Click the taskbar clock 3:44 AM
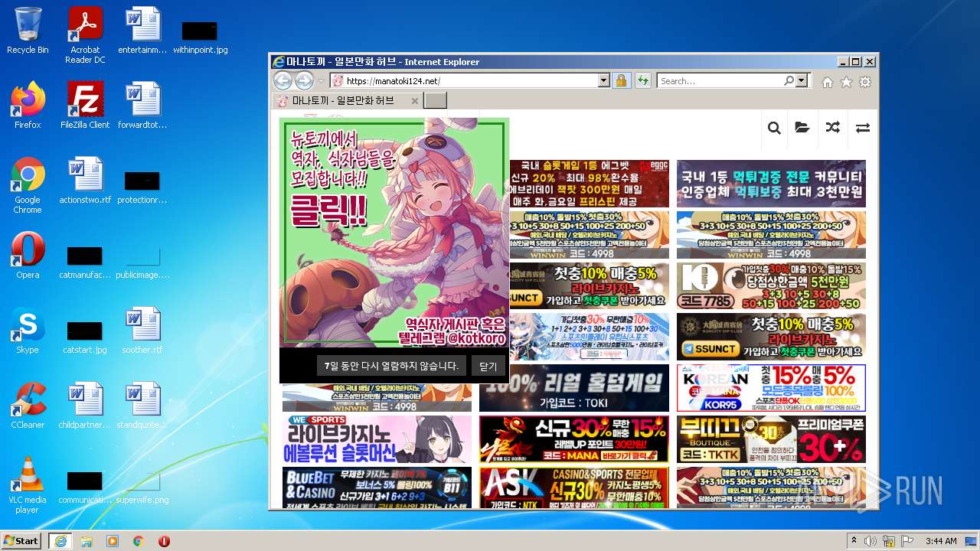This screenshot has width=980, height=551. coord(941,541)
